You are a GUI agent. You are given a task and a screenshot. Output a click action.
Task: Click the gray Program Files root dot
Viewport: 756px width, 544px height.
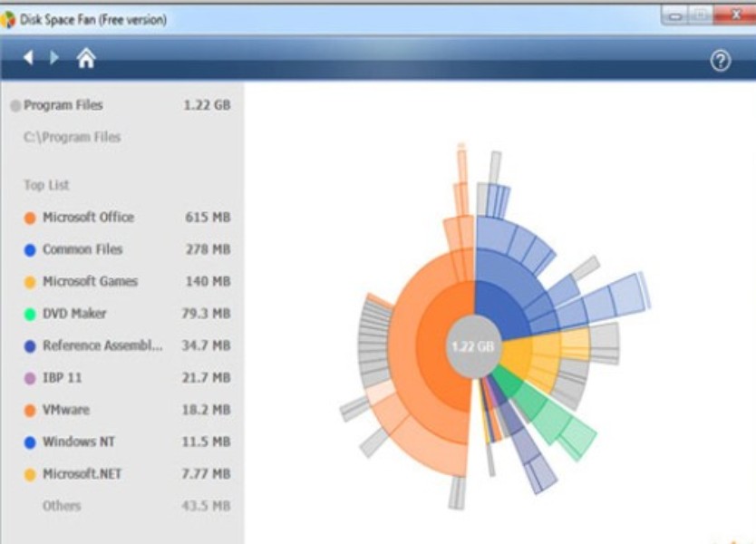click(x=15, y=106)
